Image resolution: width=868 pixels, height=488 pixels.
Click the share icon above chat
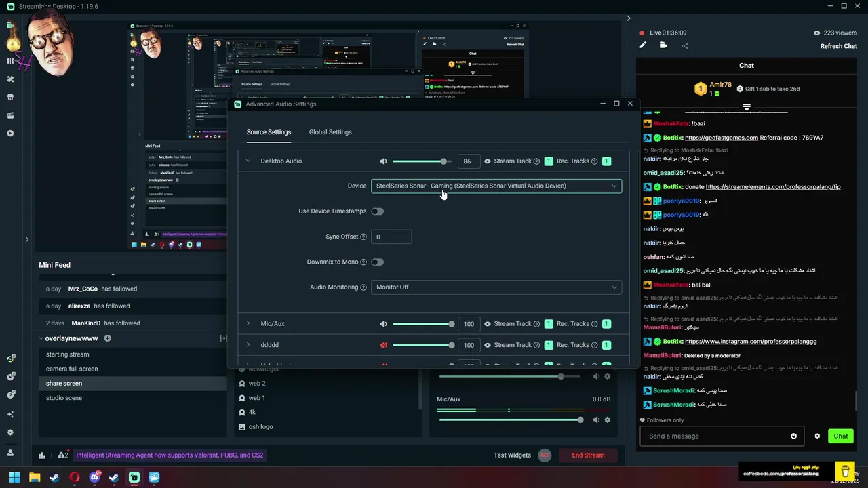point(685,46)
